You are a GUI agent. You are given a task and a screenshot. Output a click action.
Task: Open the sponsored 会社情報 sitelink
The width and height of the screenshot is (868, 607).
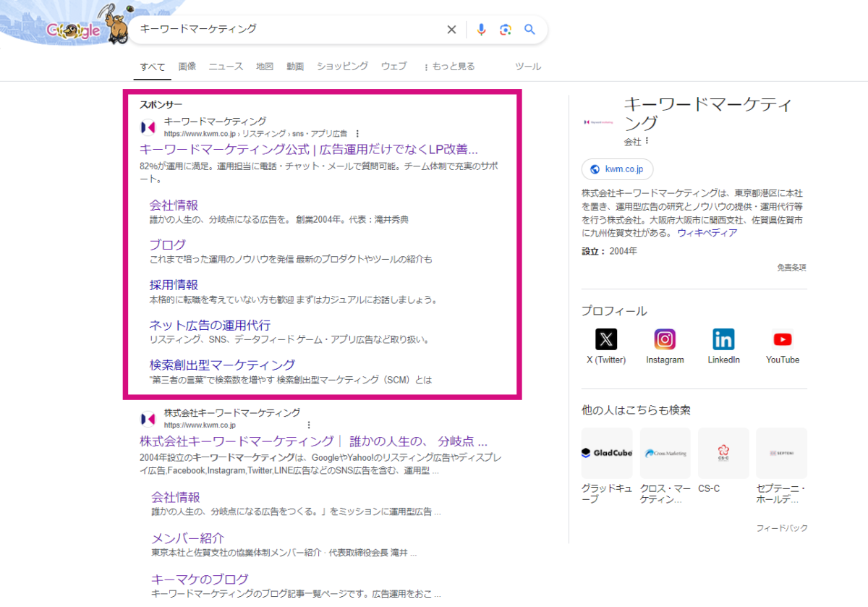[174, 205]
